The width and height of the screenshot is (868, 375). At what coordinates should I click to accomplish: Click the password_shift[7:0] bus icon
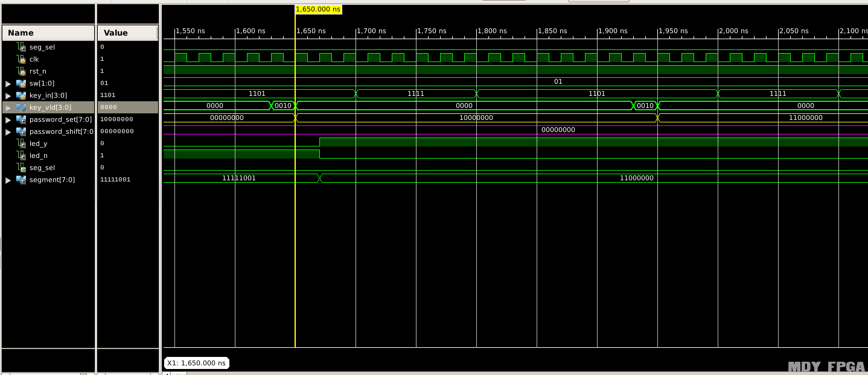pos(21,131)
